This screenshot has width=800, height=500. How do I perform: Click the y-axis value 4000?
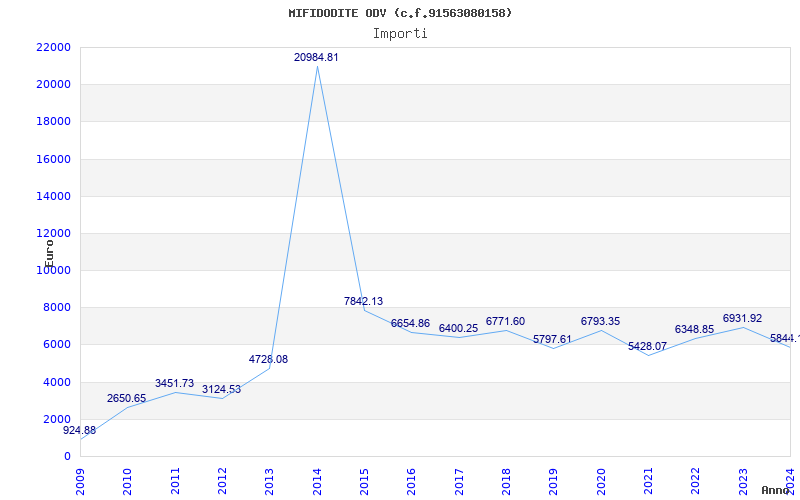[56, 382]
